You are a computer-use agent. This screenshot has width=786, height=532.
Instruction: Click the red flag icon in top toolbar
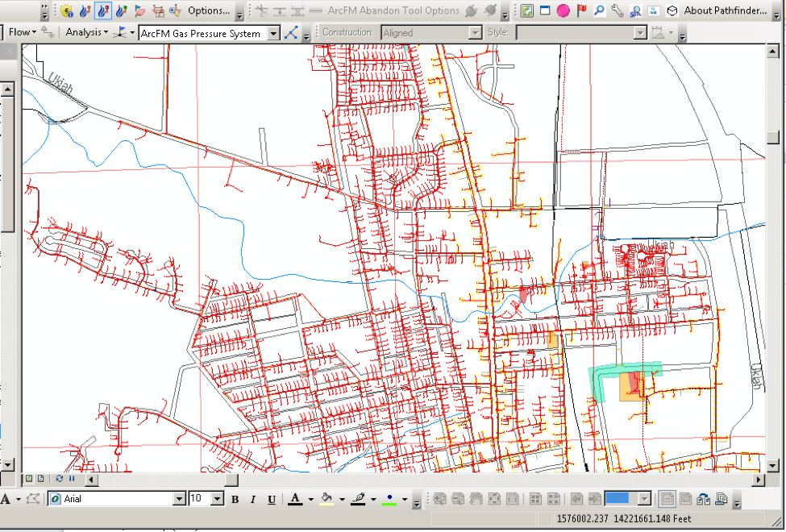coord(581,10)
